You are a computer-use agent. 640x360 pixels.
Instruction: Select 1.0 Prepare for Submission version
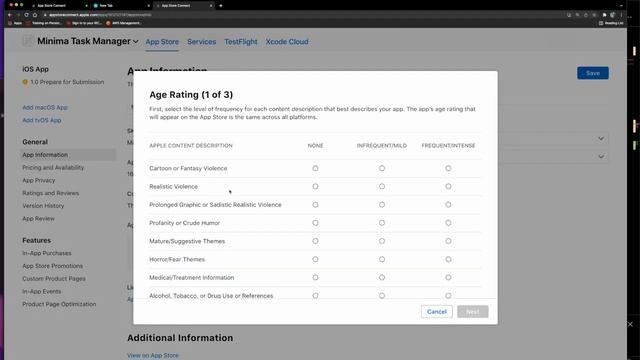click(63, 82)
